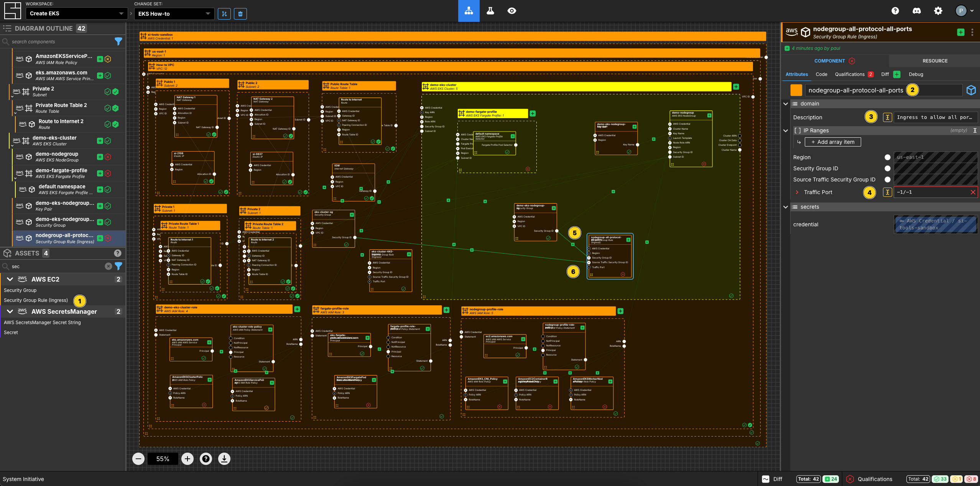The image size is (980, 486).
Task: Select the demo-nodegroup outline row
Action: pyautogui.click(x=68, y=157)
